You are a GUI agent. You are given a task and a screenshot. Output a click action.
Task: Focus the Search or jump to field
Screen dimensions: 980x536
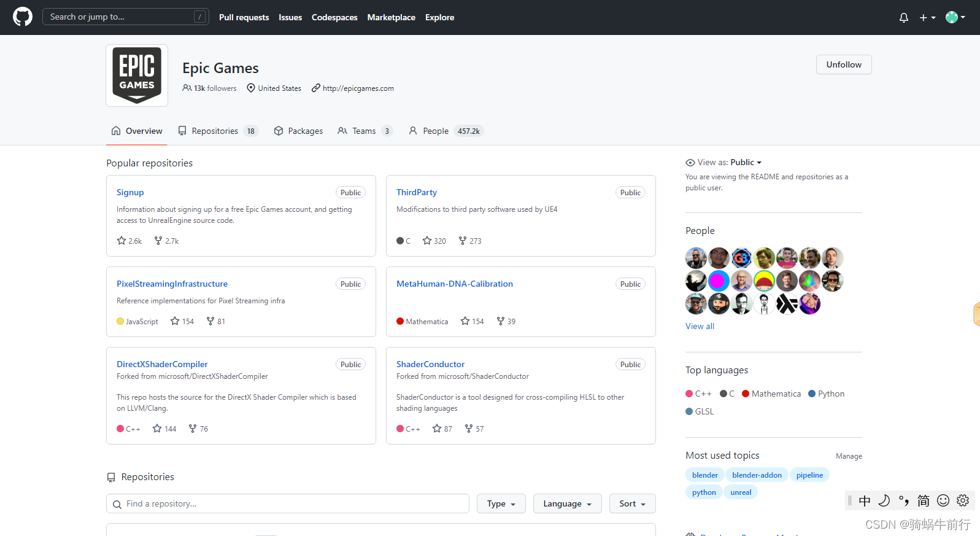point(125,17)
